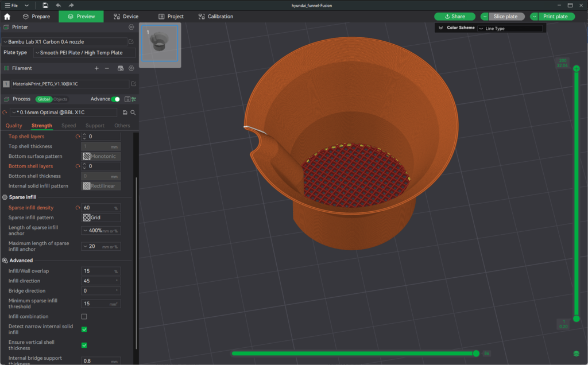Open the Color Scheme Line Type dropdown
This screenshot has width=588, height=365.
click(x=510, y=28)
